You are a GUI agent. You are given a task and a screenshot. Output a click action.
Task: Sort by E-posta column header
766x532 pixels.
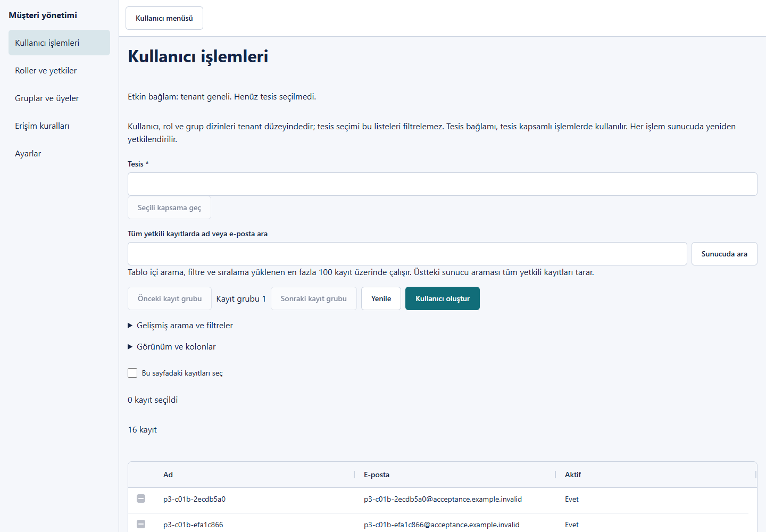click(x=377, y=475)
